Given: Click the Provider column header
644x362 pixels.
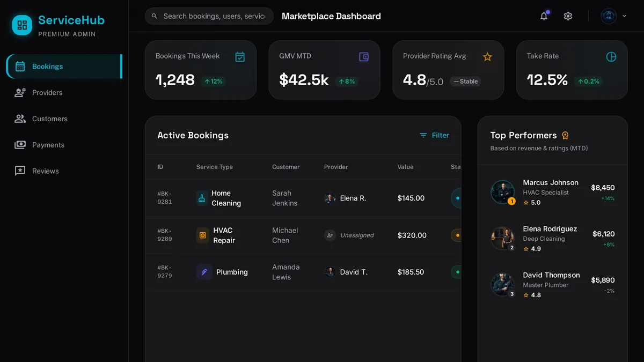Looking at the screenshot, I should point(336,167).
